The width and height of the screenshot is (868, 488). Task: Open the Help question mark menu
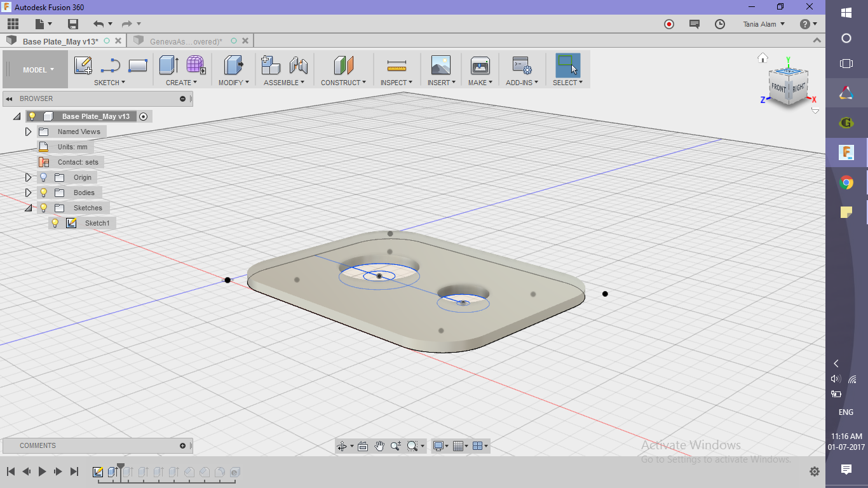[x=808, y=24]
